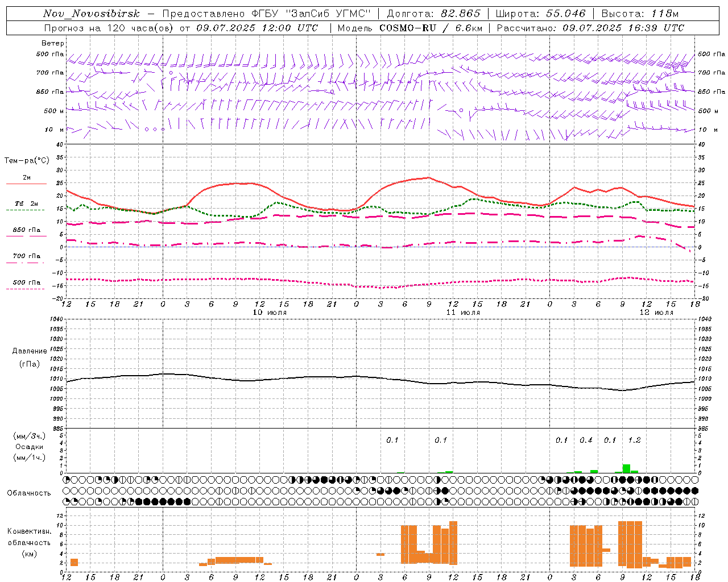Click the tallest green precipitation bar
This screenshot has width=728, height=582.
[626, 468]
